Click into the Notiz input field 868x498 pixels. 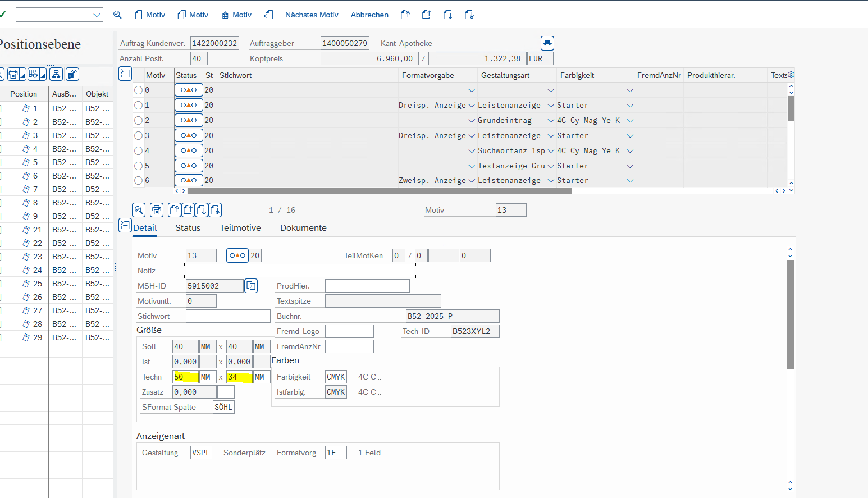tap(300, 271)
